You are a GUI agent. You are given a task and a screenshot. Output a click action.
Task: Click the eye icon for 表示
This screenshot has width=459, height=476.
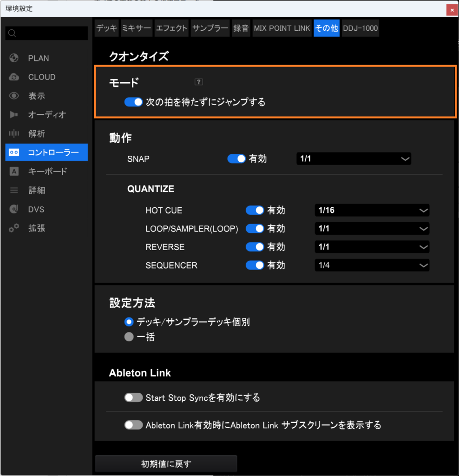pos(14,96)
